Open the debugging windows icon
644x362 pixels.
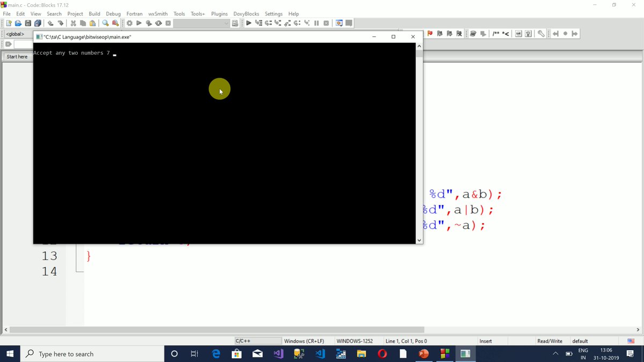[x=339, y=23]
